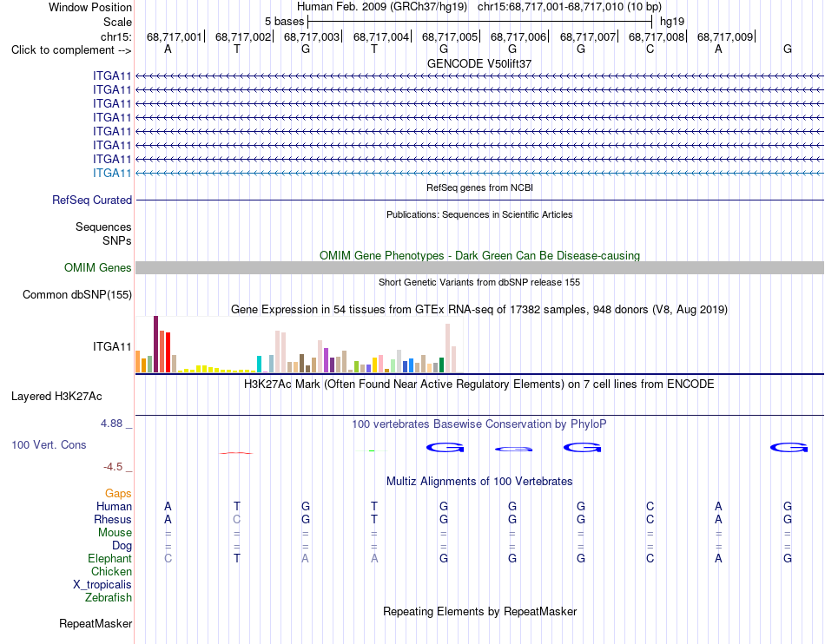Click the 4.88 PhyloP upper scale value
The image size is (825, 644).
coord(111,424)
